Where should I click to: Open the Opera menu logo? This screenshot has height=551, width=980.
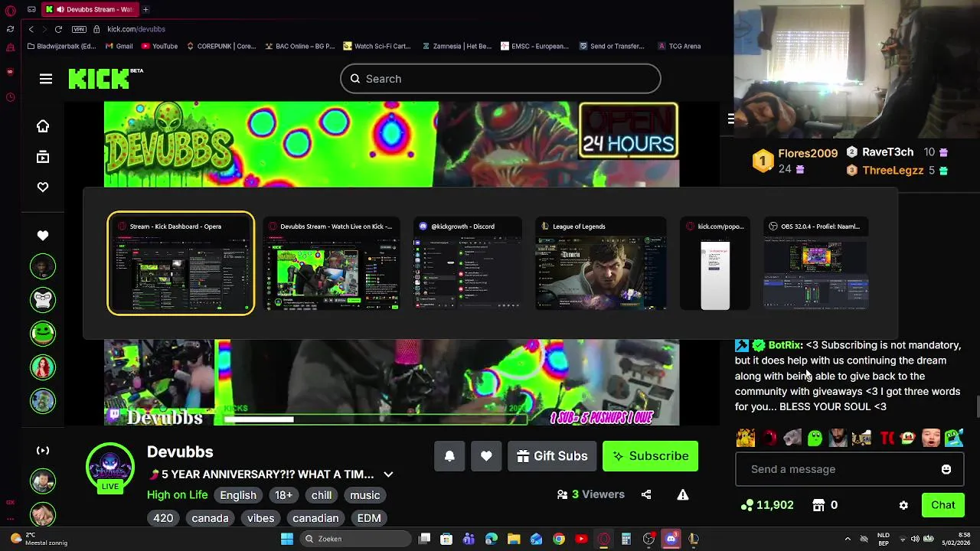pyautogui.click(x=10, y=10)
